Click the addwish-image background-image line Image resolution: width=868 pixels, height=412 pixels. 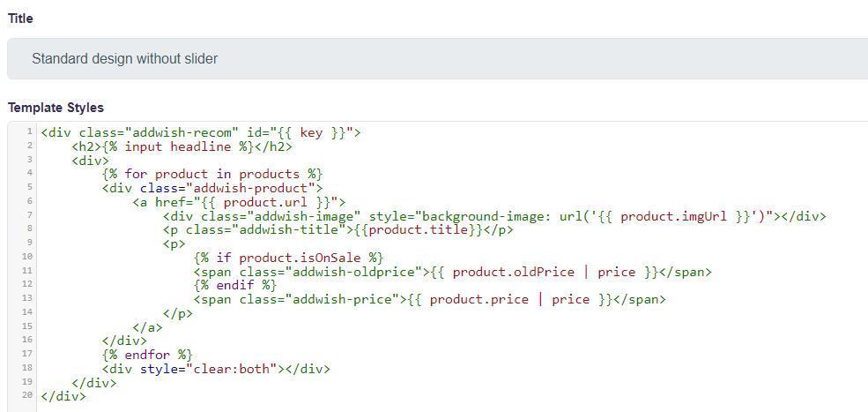pos(493,216)
